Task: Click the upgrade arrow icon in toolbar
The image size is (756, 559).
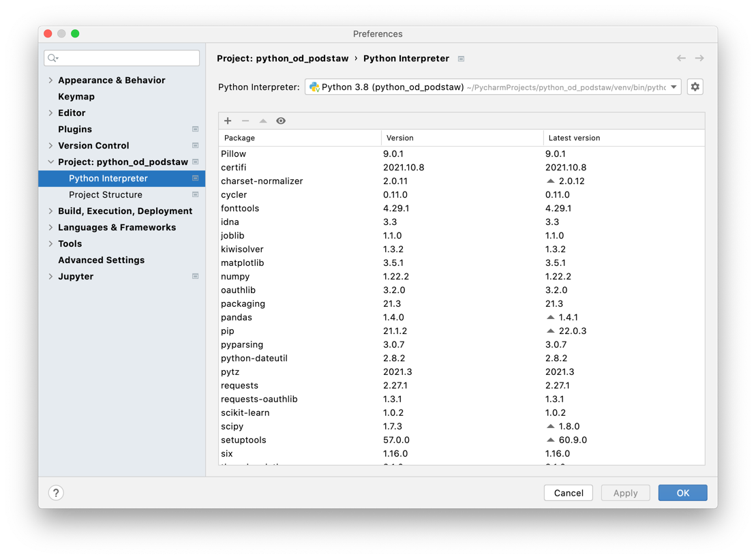Action: tap(263, 121)
